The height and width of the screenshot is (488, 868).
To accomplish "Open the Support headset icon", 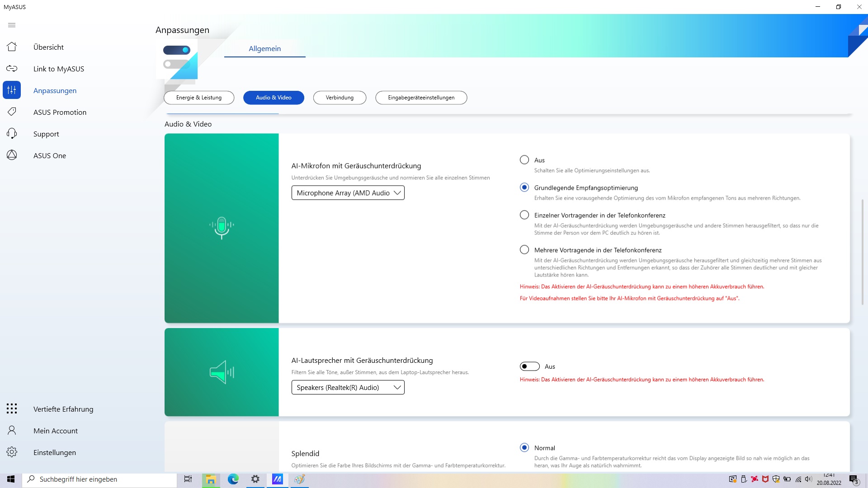I will coord(12,133).
